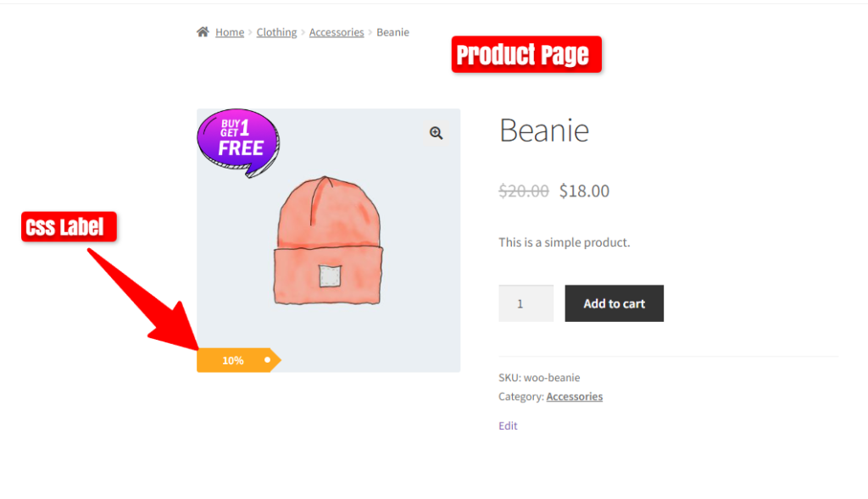Click the cart icon area on Add to cart
The image size is (868, 499).
(615, 303)
